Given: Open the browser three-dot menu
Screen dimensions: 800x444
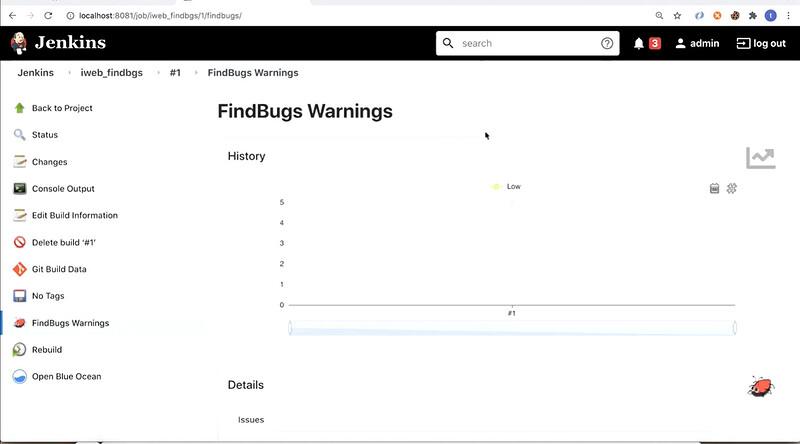Looking at the screenshot, I should coord(789,16).
